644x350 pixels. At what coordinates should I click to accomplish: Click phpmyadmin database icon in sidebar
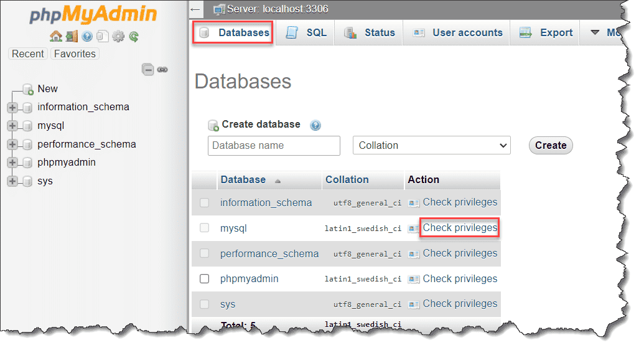27,163
